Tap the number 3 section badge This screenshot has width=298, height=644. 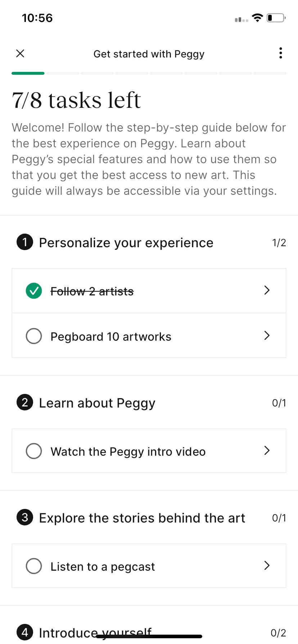point(25,517)
